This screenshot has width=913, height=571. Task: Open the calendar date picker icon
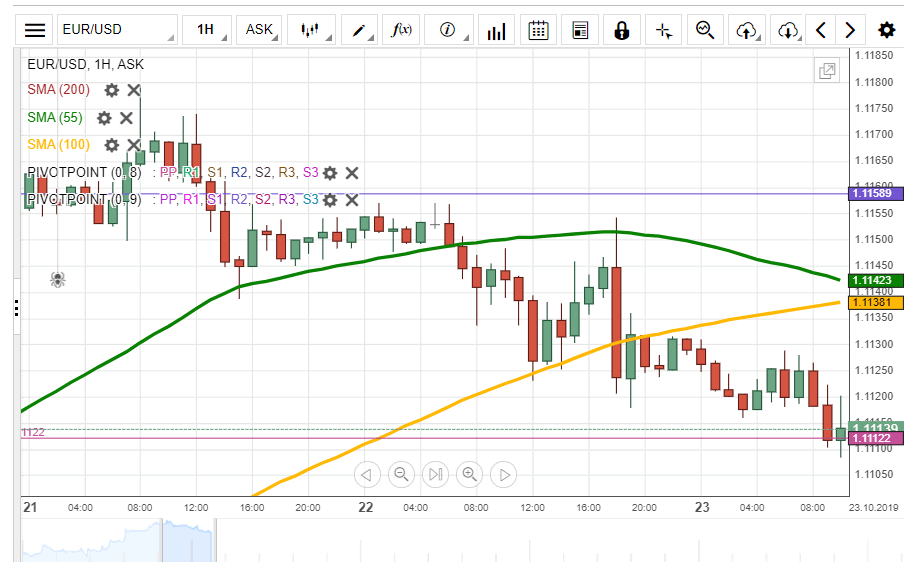pyautogui.click(x=538, y=29)
